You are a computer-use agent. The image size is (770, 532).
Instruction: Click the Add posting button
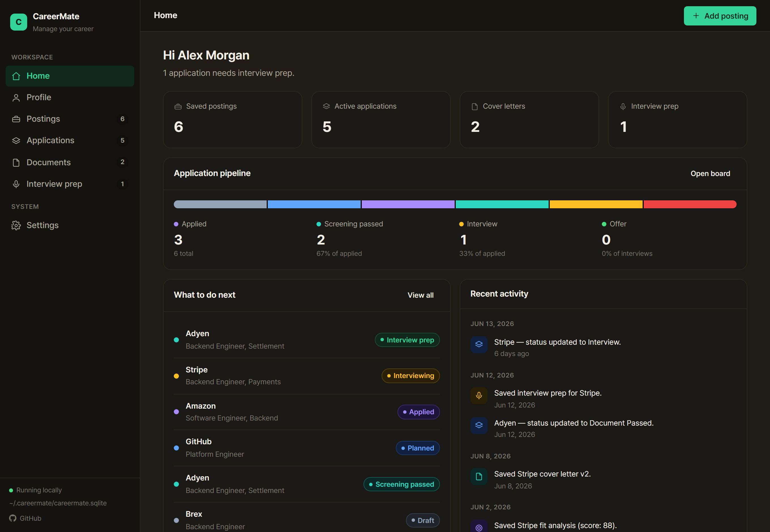(x=720, y=16)
